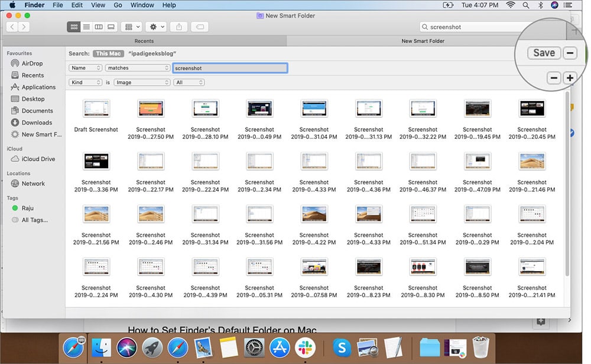The height and width of the screenshot is (364, 591).
Task: Open the matches condition dropdown
Action: [137, 68]
